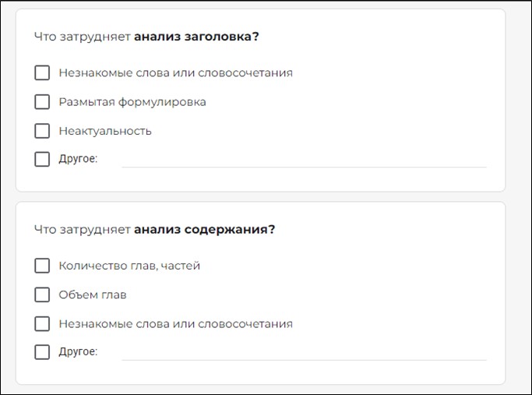
Task: Click 'Другое' text field under анализ заголовка
Action: click(x=304, y=160)
